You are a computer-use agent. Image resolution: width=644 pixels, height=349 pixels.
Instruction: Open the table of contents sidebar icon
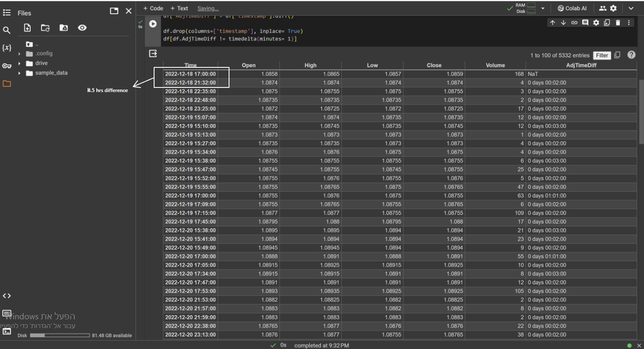(7, 13)
